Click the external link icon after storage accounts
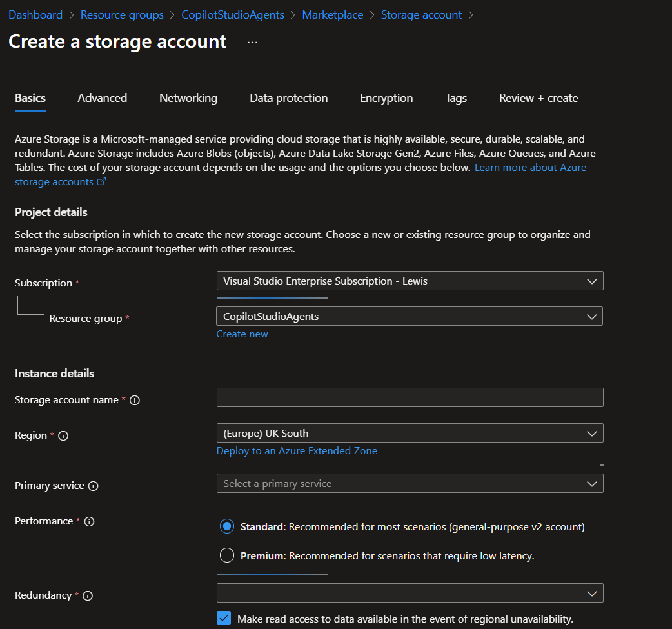This screenshot has width=672, height=629. point(101,181)
